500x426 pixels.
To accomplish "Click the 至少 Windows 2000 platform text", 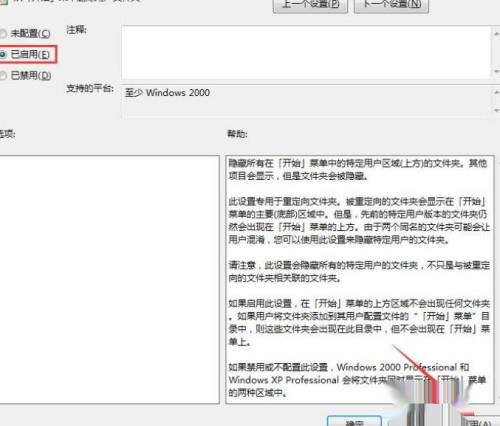I will pyautogui.click(x=167, y=93).
